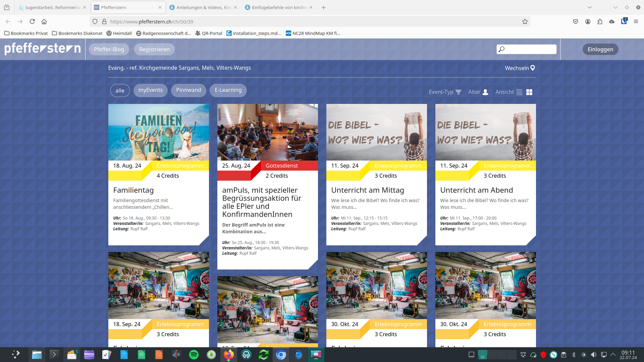644x362 pixels.
Task: Open the Familientag event image
Action: pos(158,132)
